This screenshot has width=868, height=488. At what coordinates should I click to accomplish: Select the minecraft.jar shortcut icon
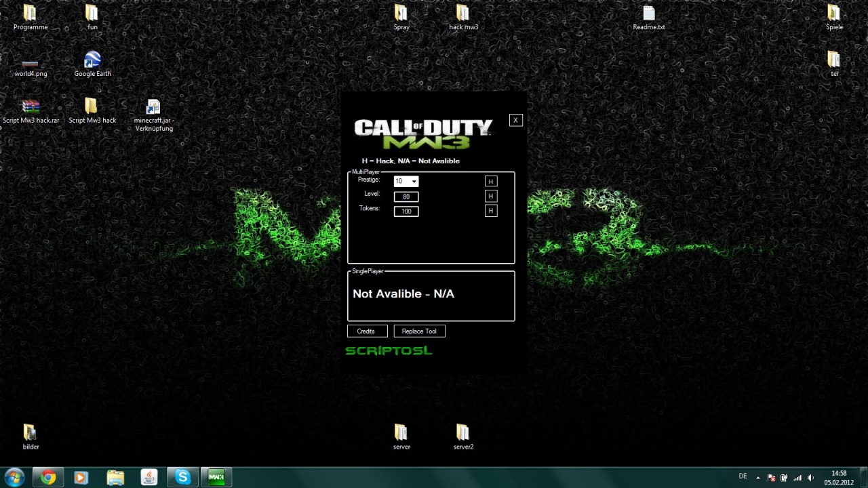[x=153, y=115]
